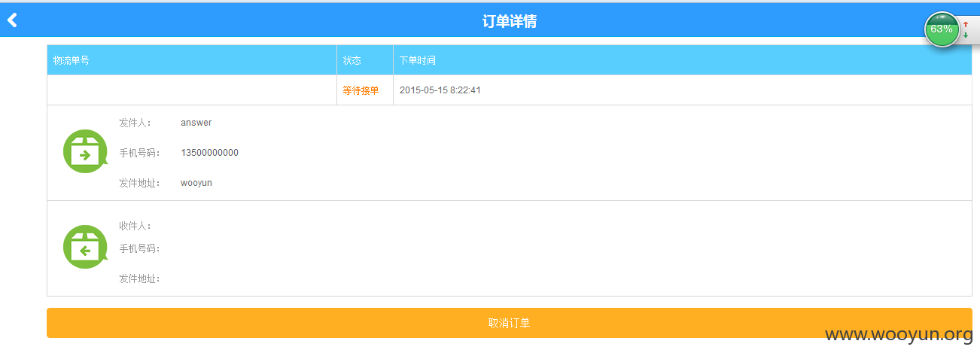The image size is (980, 356).
Task: Click recipient's 发件地址： label
Action: coord(140,278)
